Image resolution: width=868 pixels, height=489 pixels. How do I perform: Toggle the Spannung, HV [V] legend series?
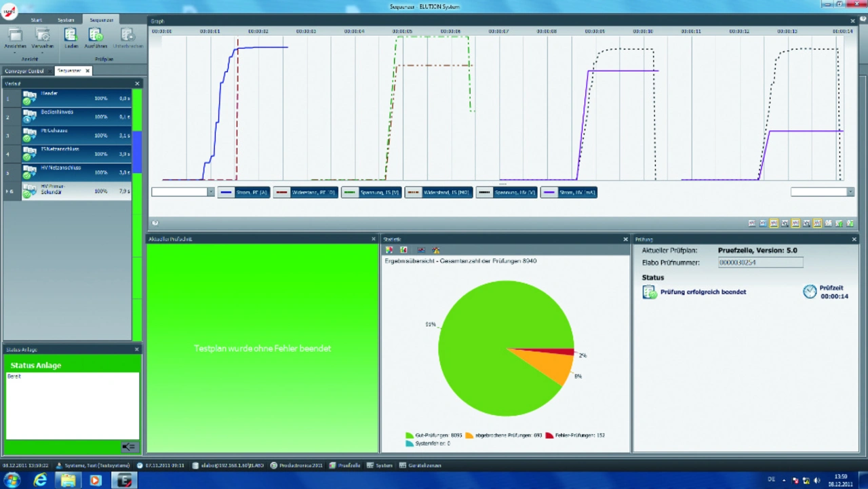click(507, 193)
